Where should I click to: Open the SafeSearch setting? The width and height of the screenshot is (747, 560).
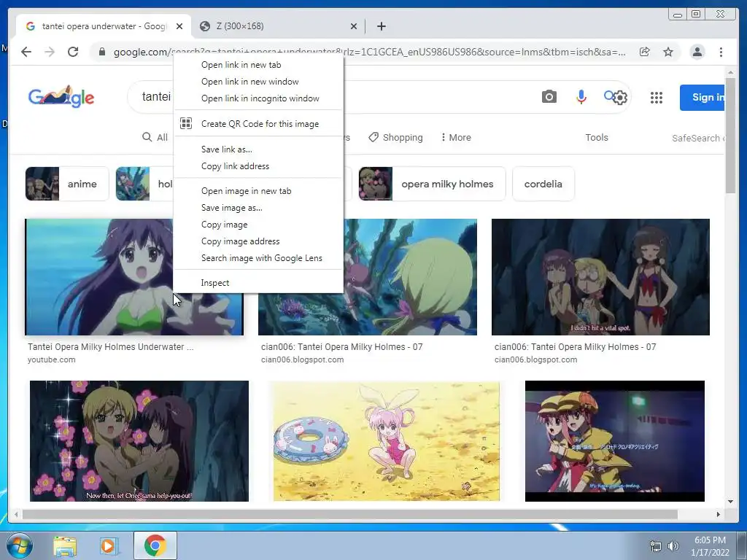pyautogui.click(x=698, y=138)
